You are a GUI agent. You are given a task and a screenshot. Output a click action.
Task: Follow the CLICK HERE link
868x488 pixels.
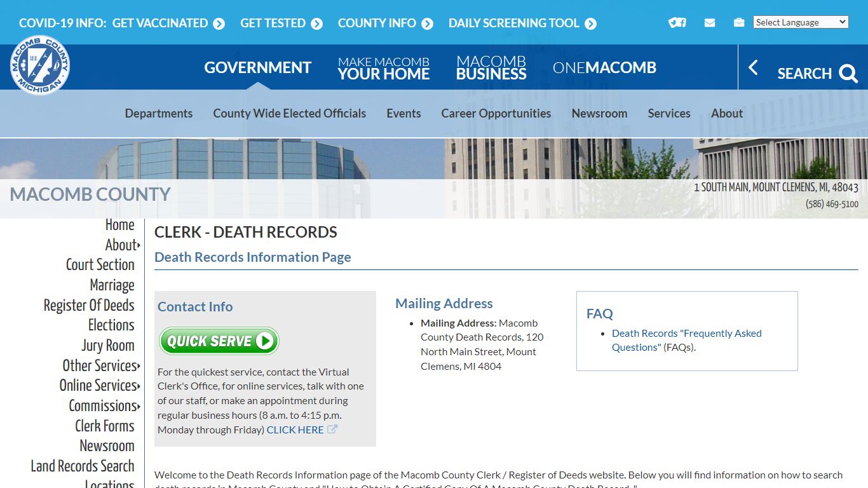point(295,430)
